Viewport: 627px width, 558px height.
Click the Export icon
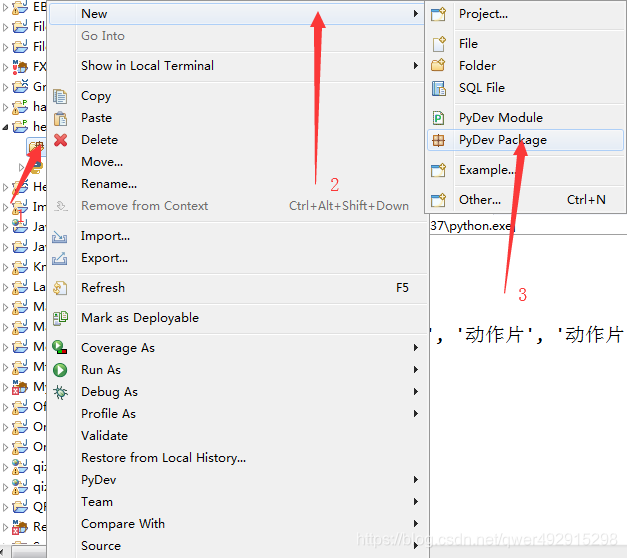60,258
